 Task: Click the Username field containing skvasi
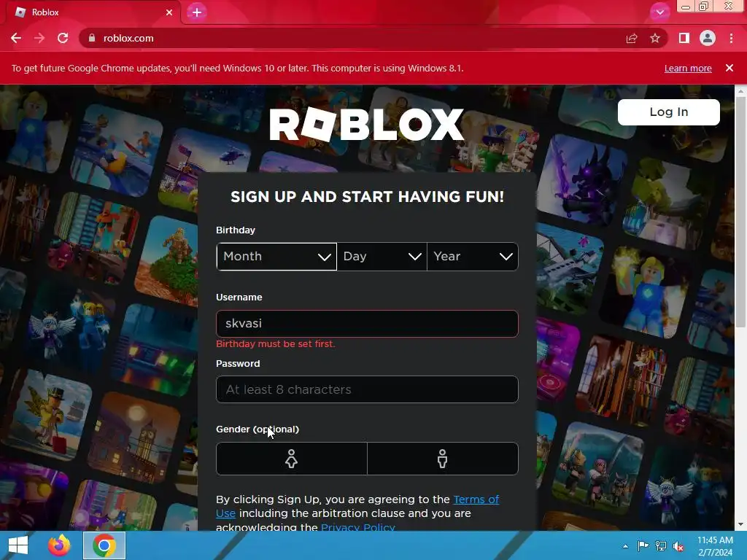point(367,324)
